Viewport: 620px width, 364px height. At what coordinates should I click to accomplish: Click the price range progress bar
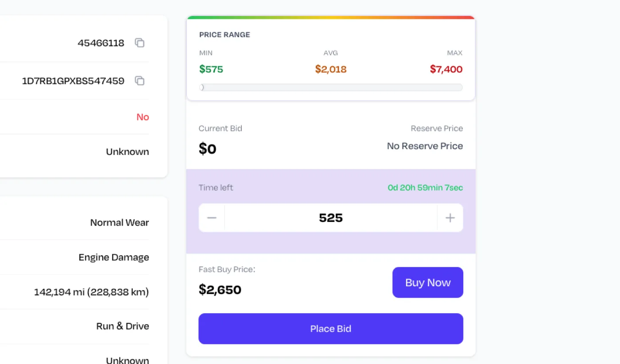[x=331, y=88]
